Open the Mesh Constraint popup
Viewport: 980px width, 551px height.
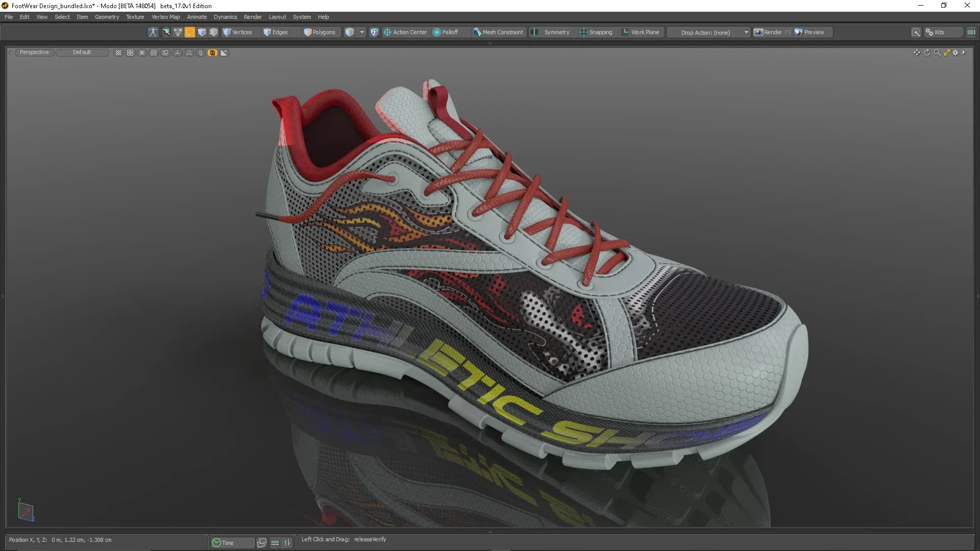coord(499,32)
